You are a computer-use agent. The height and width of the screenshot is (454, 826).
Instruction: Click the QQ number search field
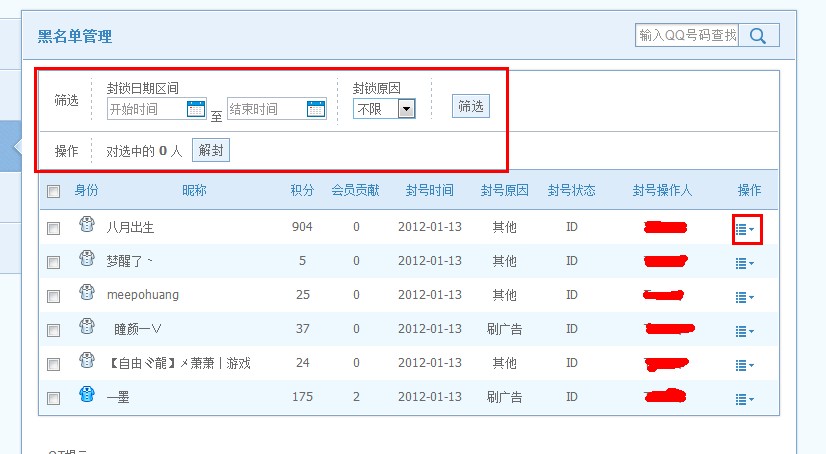click(687, 35)
